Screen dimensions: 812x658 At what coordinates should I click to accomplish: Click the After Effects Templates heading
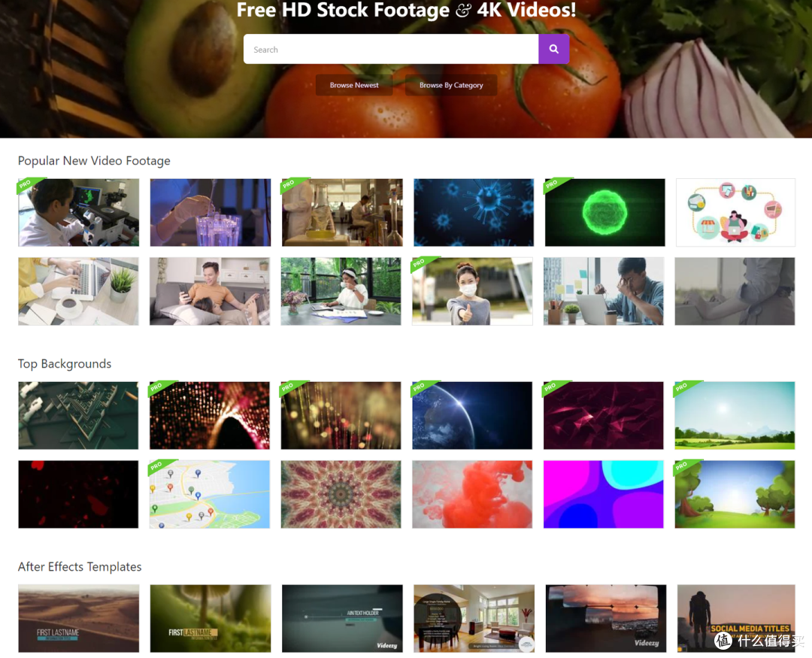click(x=80, y=567)
